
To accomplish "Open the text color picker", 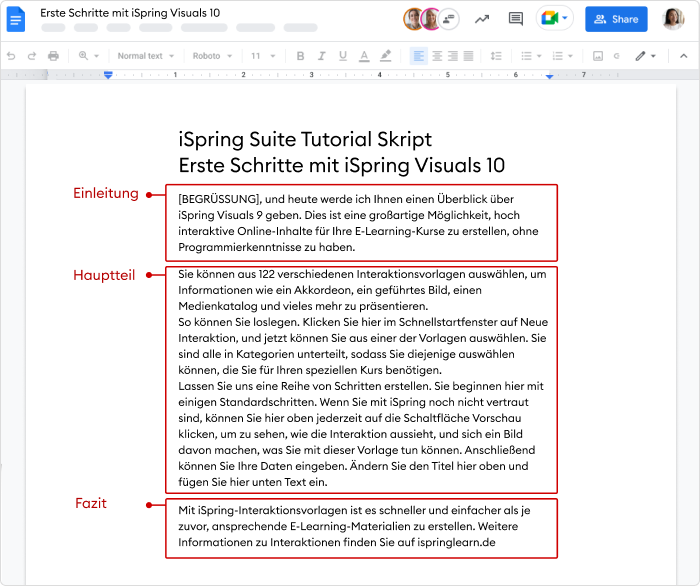I will [364, 56].
